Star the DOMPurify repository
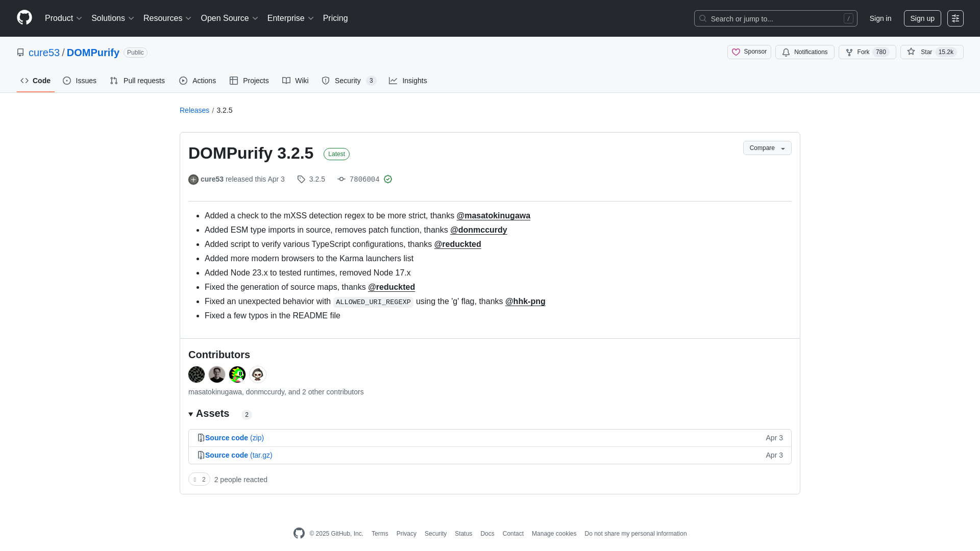 coord(932,52)
